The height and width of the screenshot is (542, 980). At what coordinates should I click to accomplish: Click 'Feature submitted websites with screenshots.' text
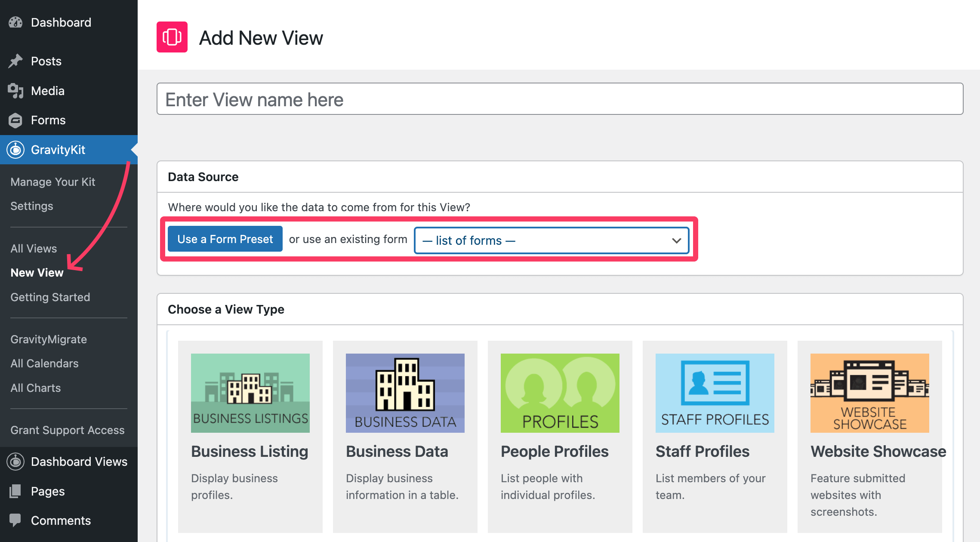(858, 495)
